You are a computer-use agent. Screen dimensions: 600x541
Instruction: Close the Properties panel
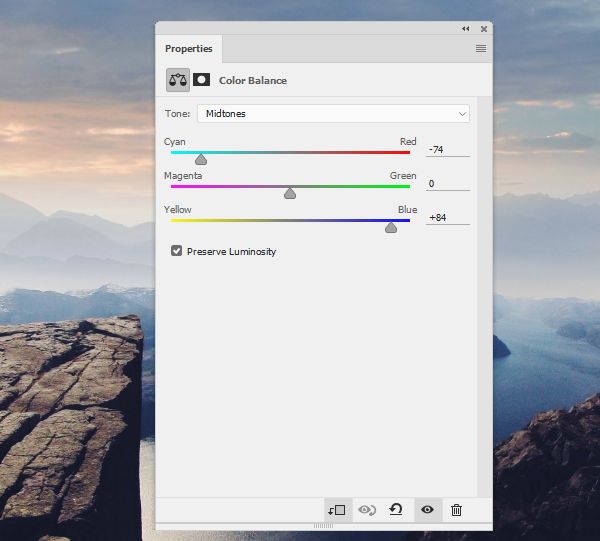click(484, 29)
